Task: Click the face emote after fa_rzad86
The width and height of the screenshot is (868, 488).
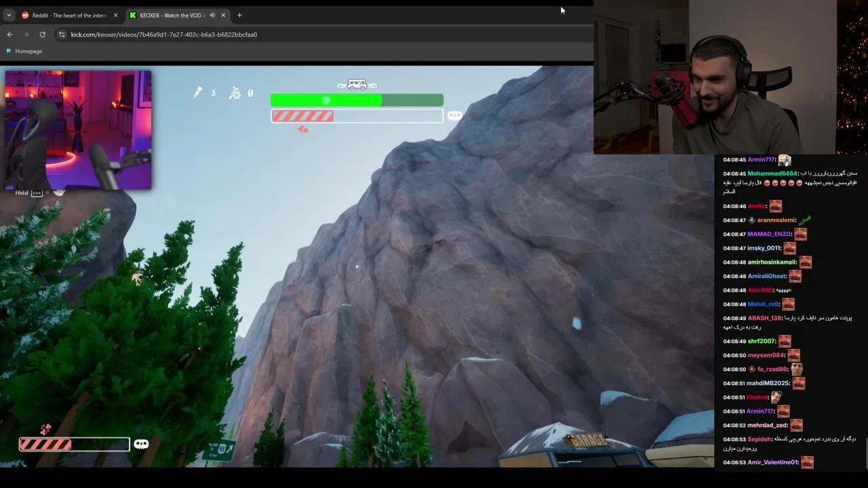Action: coord(796,369)
